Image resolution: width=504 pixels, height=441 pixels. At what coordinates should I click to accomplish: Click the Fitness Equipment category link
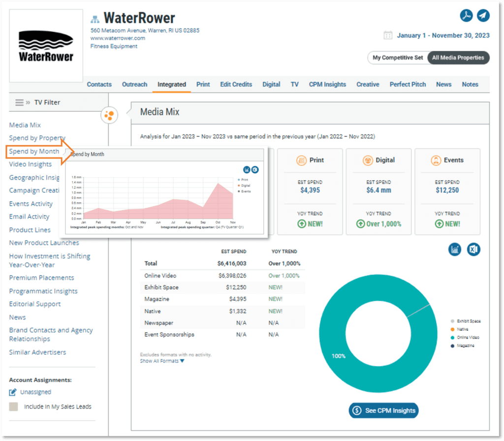point(114,46)
